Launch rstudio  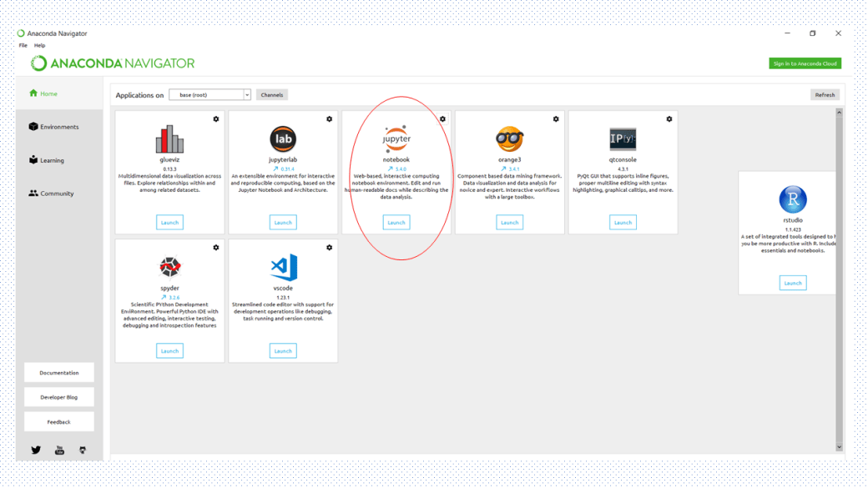tap(793, 283)
